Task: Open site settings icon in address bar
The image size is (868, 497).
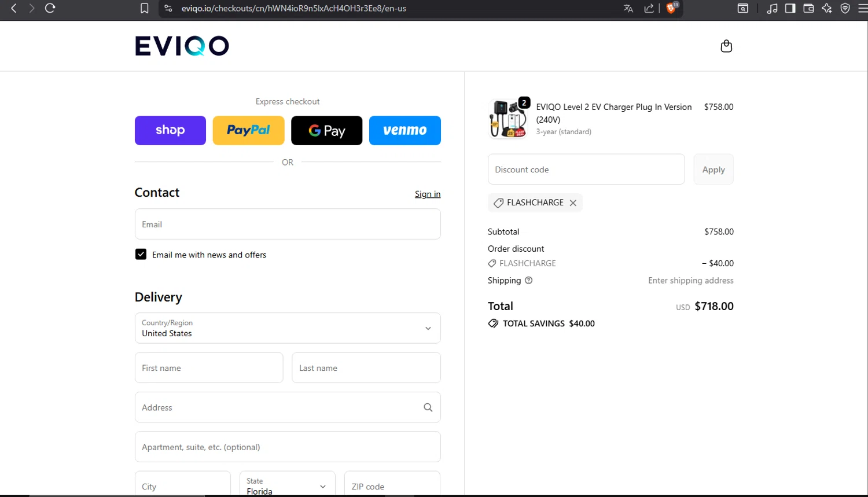Action: [x=168, y=8]
